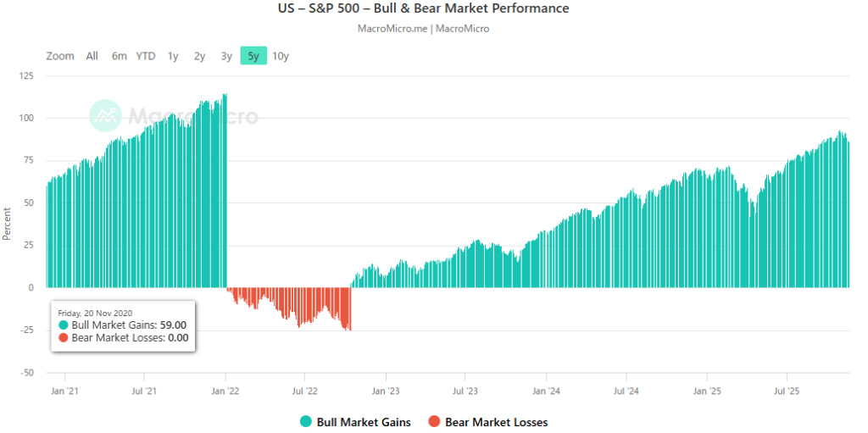
Task: Click the 20 Nov 2020 tooltip box
Action: [x=123, y=325]
